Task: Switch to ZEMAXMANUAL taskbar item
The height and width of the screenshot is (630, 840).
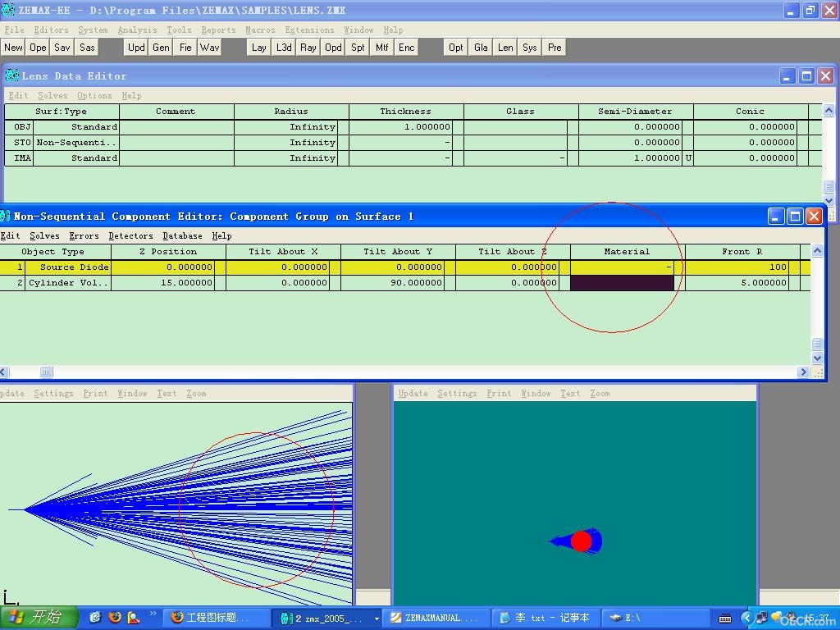Action: pos(438,618)
